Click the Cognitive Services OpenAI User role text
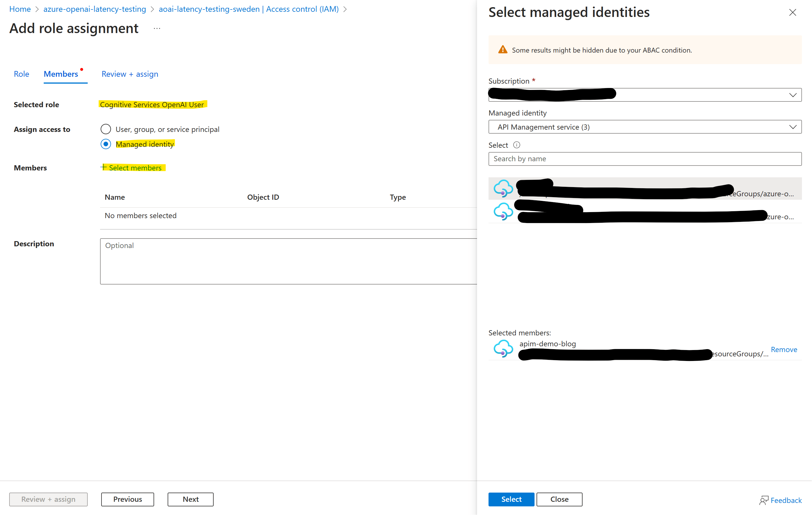 152,105
